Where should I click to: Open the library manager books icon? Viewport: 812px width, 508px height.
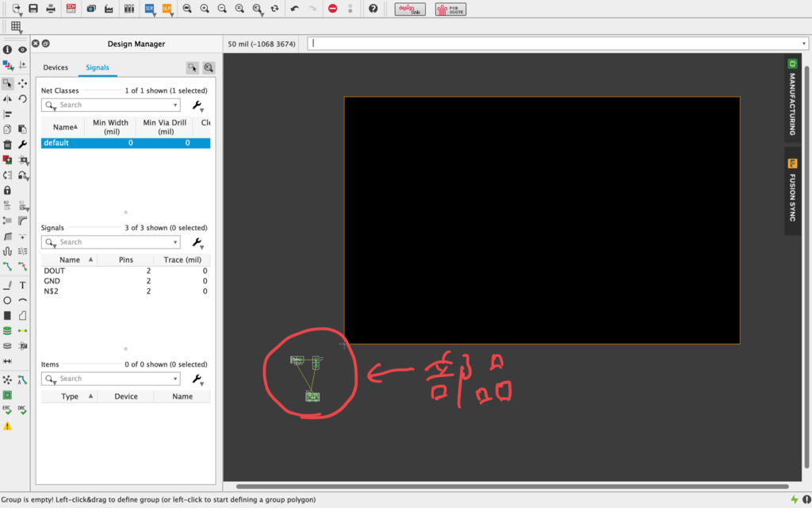click(x=129, y=8)
